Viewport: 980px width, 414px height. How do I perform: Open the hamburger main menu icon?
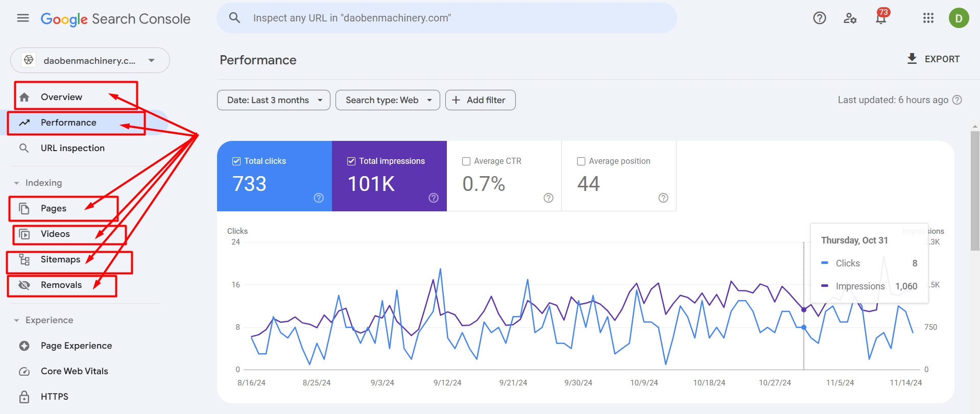coord(23,18)
